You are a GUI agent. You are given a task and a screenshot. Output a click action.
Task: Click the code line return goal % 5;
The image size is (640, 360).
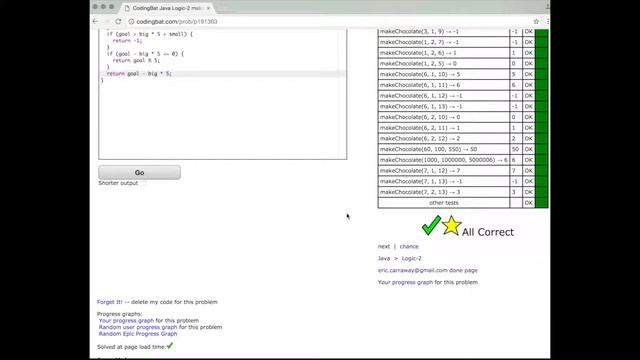click(x=136, y=60)
